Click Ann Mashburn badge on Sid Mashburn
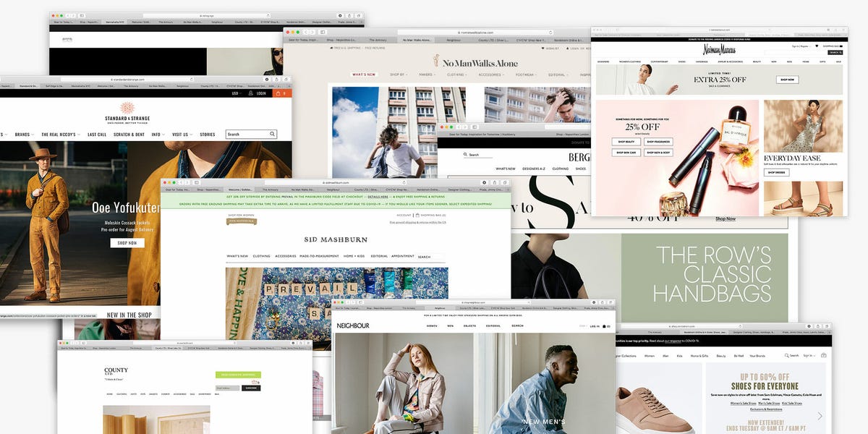This screenshot has height=434, width=868. [242, 221]
